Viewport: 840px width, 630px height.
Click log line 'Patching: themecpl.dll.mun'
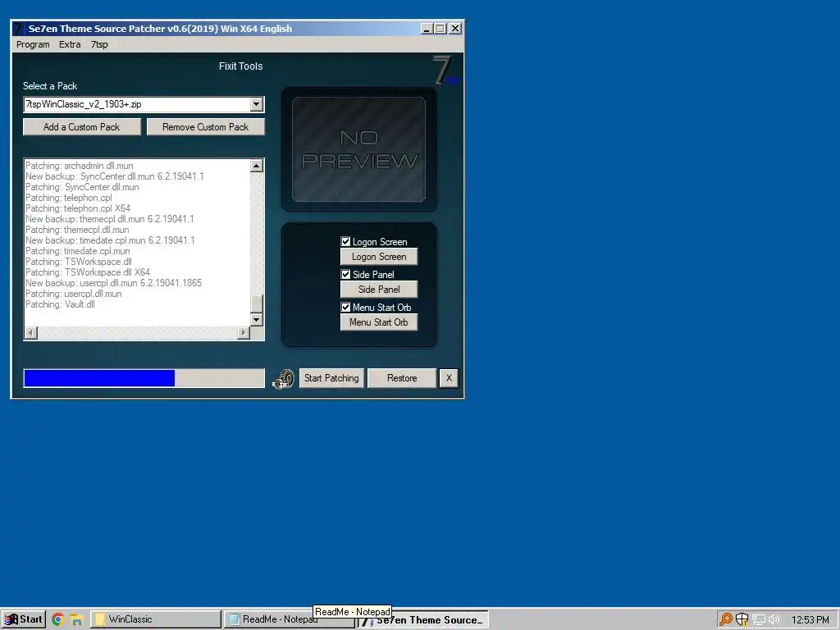click(x=77, y=230)
